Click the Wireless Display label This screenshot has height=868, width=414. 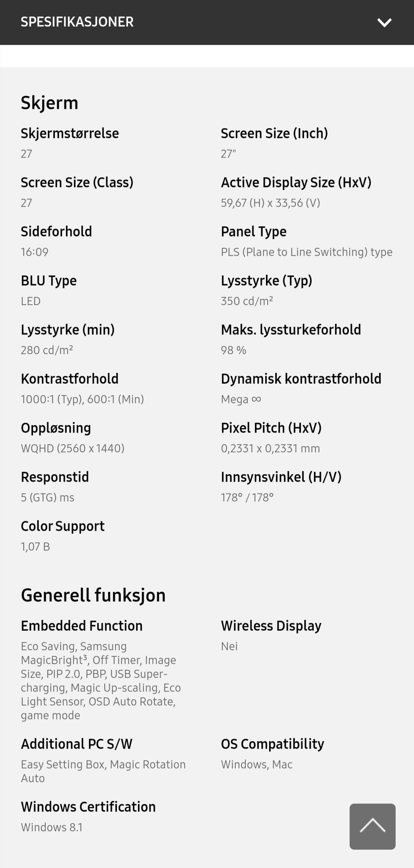271,626
